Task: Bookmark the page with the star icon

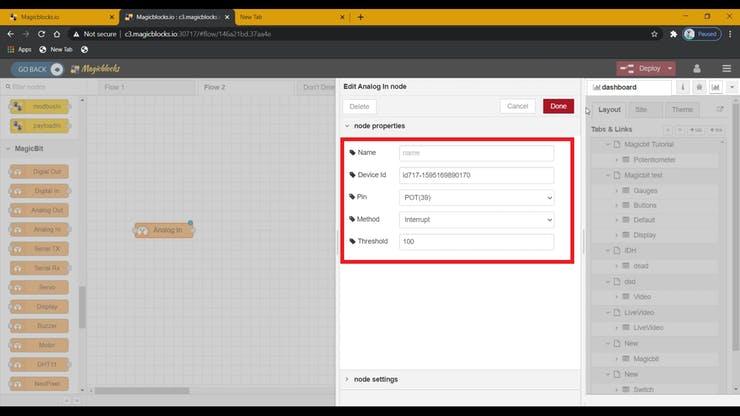Action: [655, 33]
